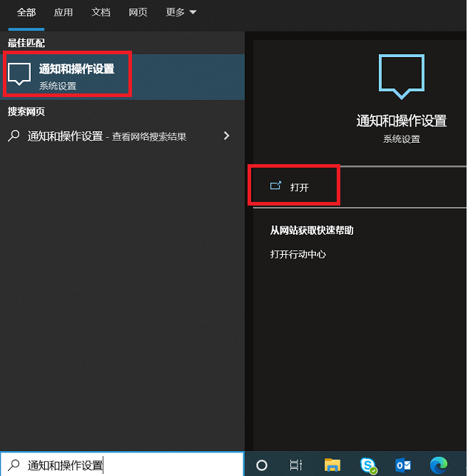Viewport: 468px width, 476px height.
Task: Open the 打开行动中心 help link
Action: [298, 254]
